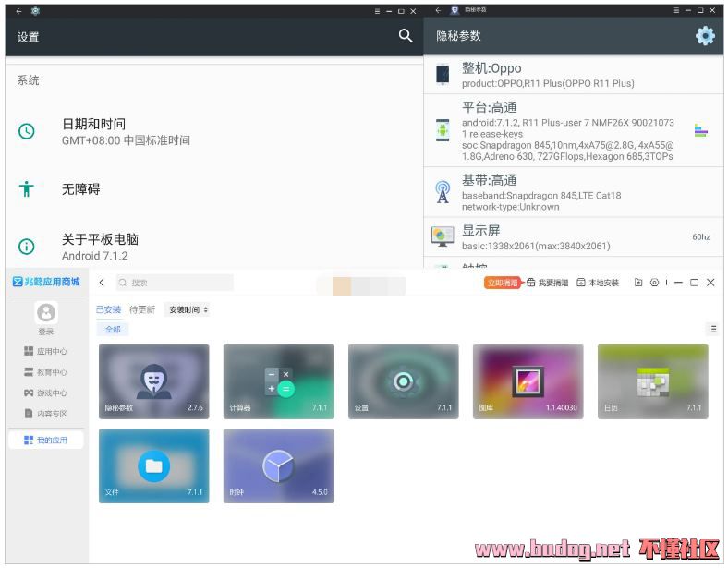Click the back arrow in the app store
Image resolution: width=728 pixels, height=568 pixels.
click(x=102, y=283)
